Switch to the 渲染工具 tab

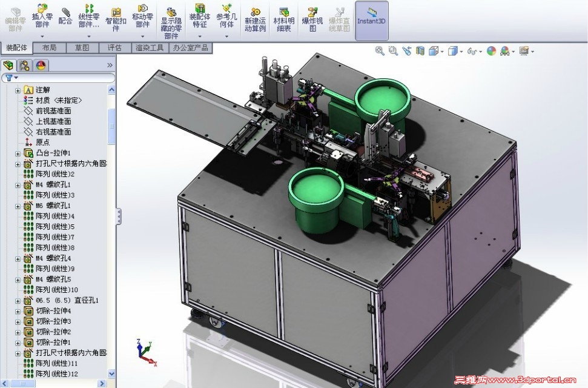click(x=150, y=48)
